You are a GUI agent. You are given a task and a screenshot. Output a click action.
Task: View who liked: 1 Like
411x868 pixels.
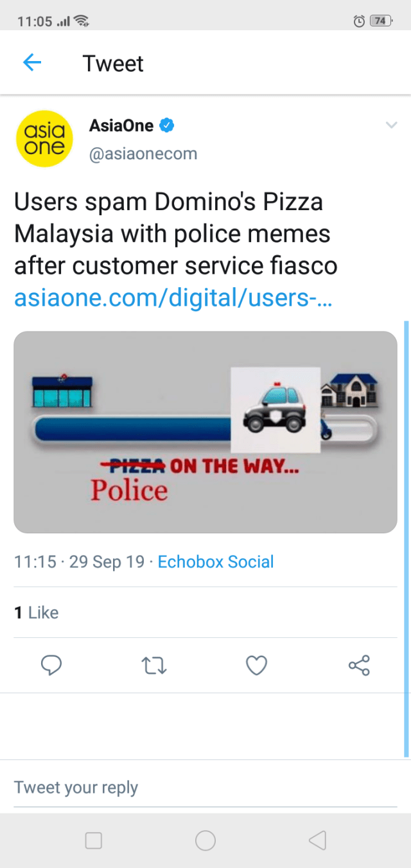click(37, 612)
